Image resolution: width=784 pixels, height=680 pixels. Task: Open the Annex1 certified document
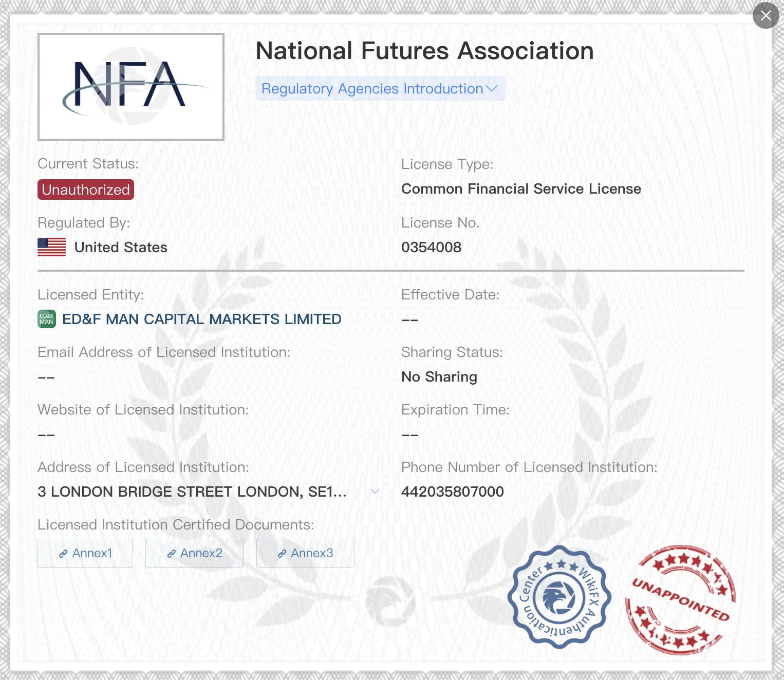click(85, 553)
